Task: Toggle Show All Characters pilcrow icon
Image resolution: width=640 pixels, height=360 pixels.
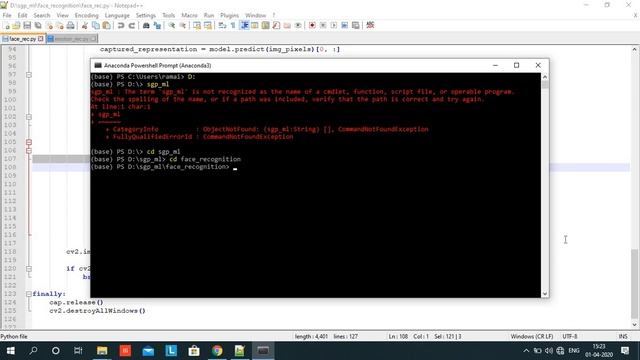Action: pyautogui.click(x=233, y=25)
